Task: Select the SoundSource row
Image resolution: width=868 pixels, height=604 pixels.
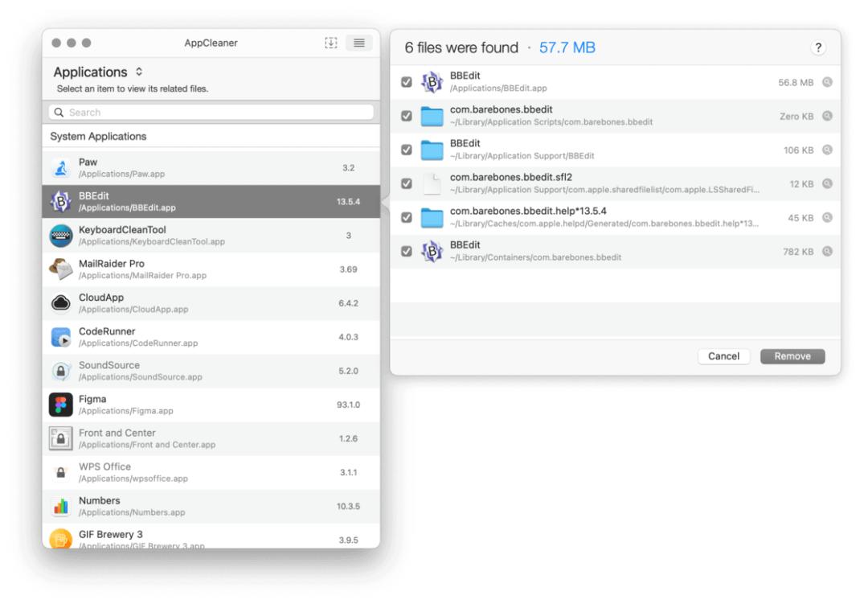Action: click(211, 371)
